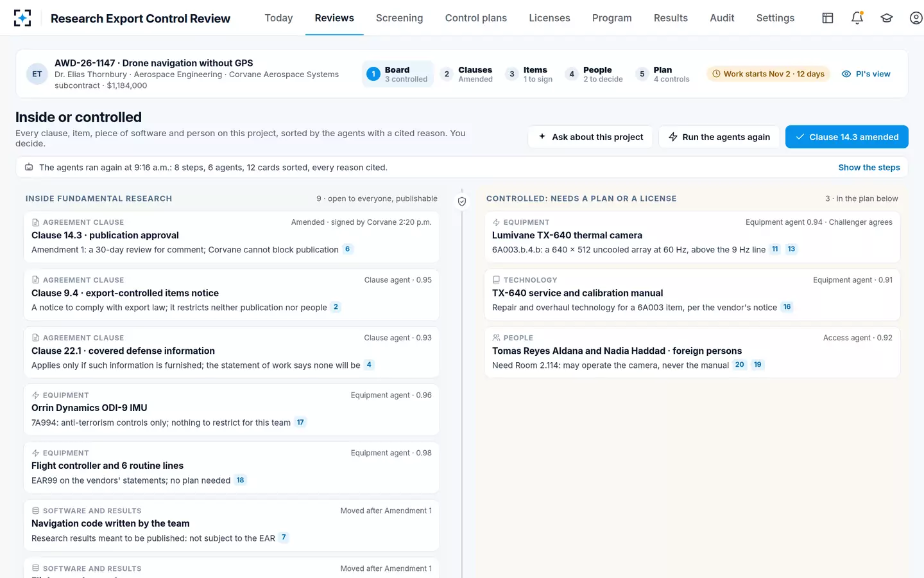The width and height of the screenshot is (924, 578).
Task: Open the Lumivane TX-640 thermal camera card title
Action: (x=567, y=235)
